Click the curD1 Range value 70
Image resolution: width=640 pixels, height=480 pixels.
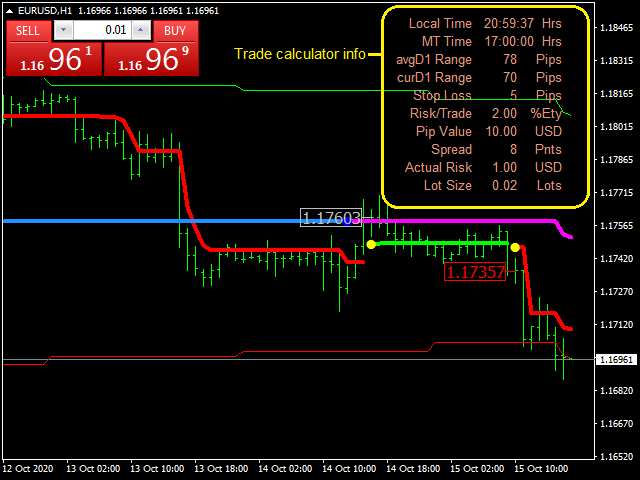(510, 78)
